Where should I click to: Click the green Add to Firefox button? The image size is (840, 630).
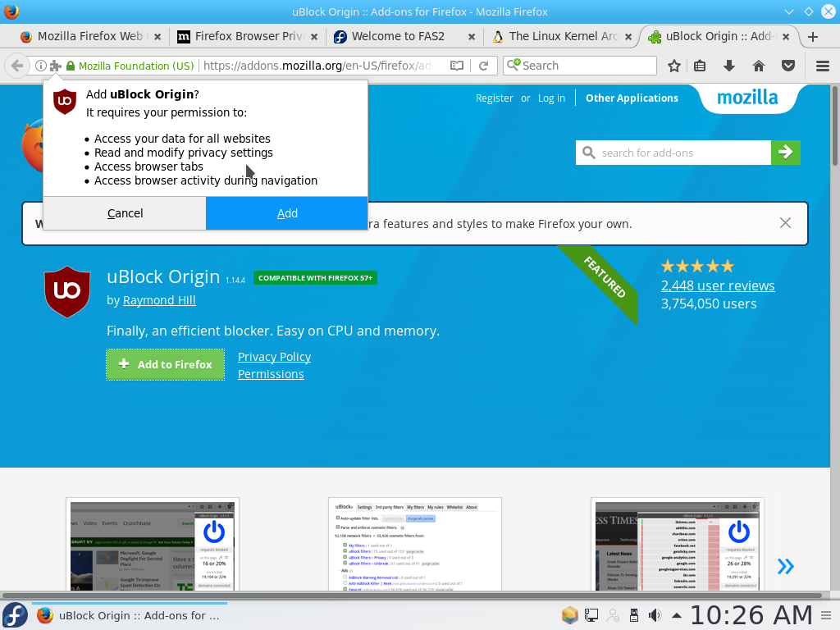(x=165, y=364)
